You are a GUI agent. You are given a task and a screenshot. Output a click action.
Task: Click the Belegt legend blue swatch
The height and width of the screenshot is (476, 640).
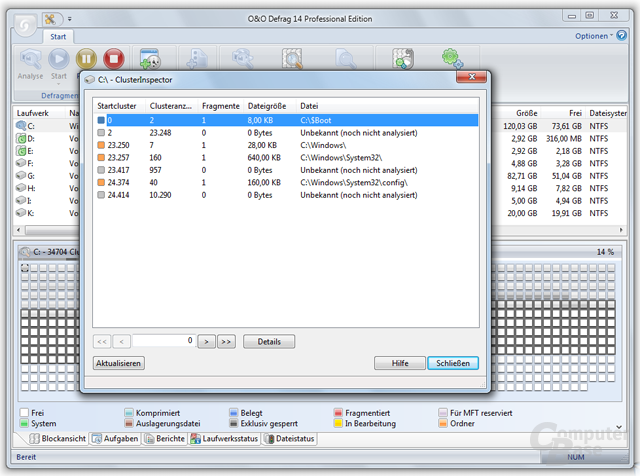click(233, 413)
